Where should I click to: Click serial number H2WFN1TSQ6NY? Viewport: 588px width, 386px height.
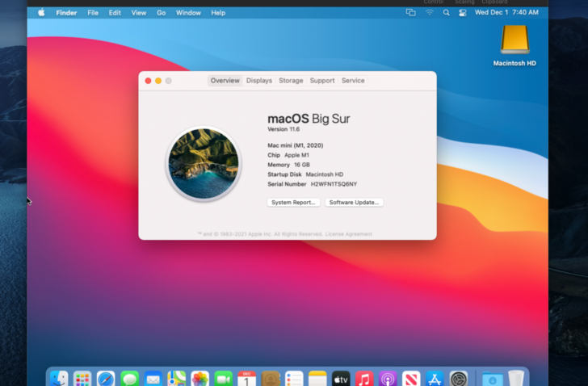click(334, 184)
